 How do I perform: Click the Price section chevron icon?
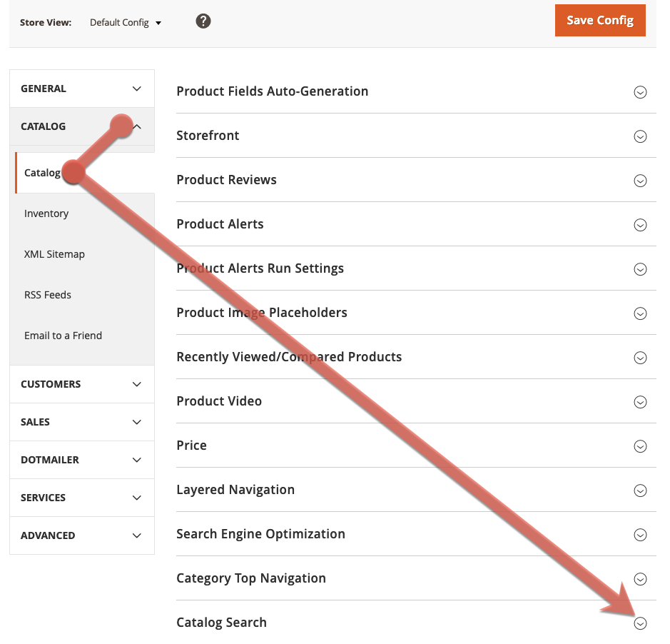[640, 446]
